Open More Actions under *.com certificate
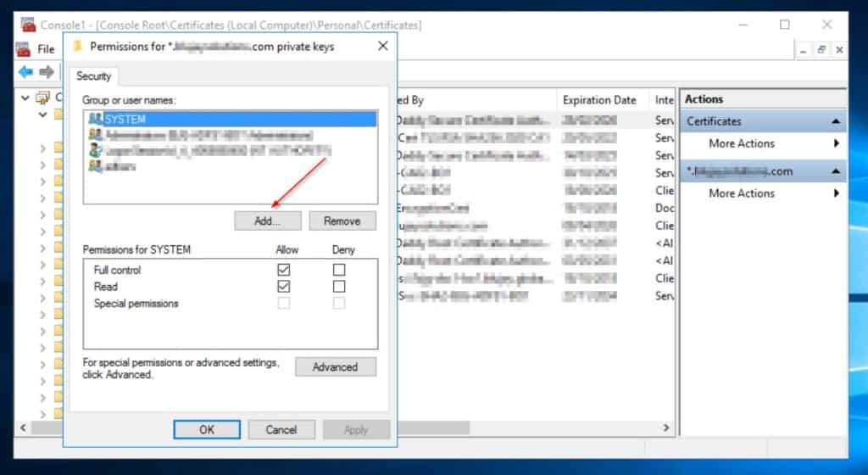868x475 pixels. click(x=742, y=193)
